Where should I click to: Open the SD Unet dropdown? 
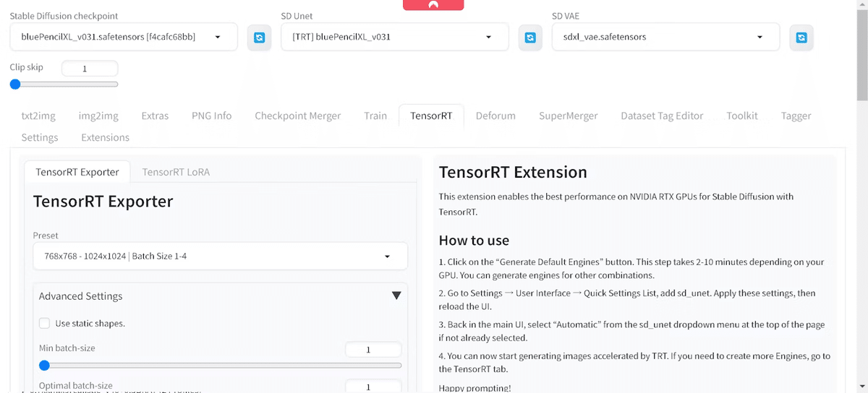click(x=395, y=37)
